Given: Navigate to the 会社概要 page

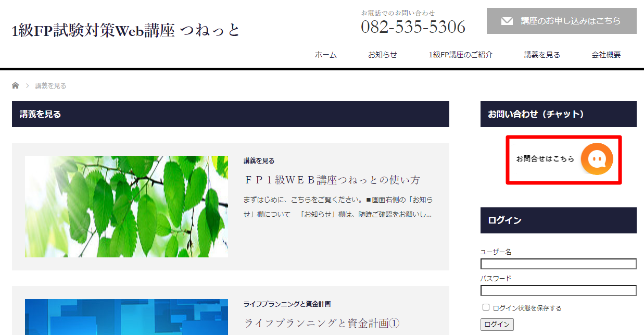Looking at the screenshot, I should (x=605, y=55).
